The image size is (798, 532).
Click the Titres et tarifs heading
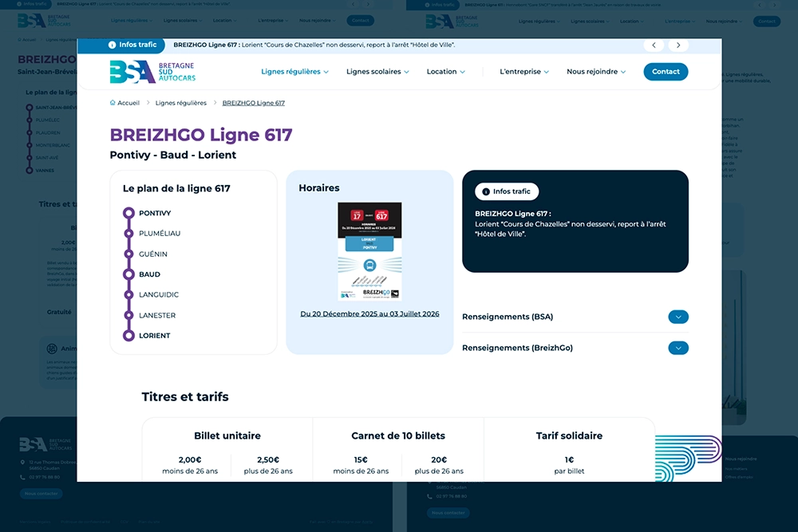pos(185,396)
